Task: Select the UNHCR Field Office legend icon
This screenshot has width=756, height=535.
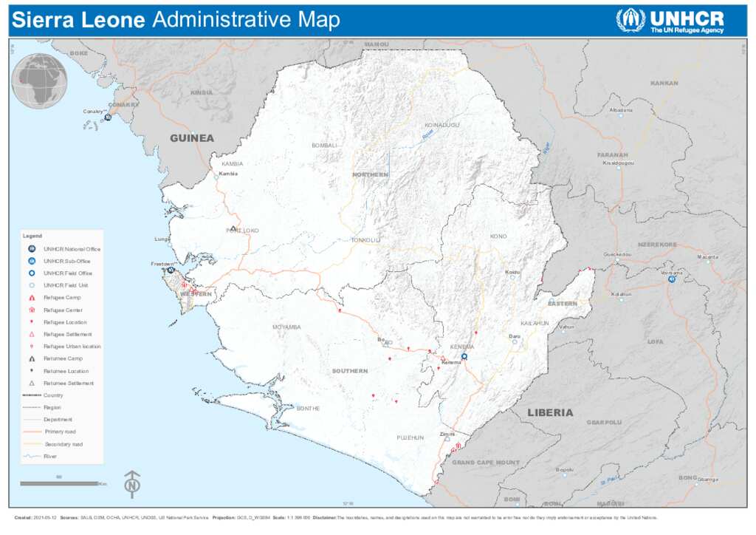Action: 32,273
